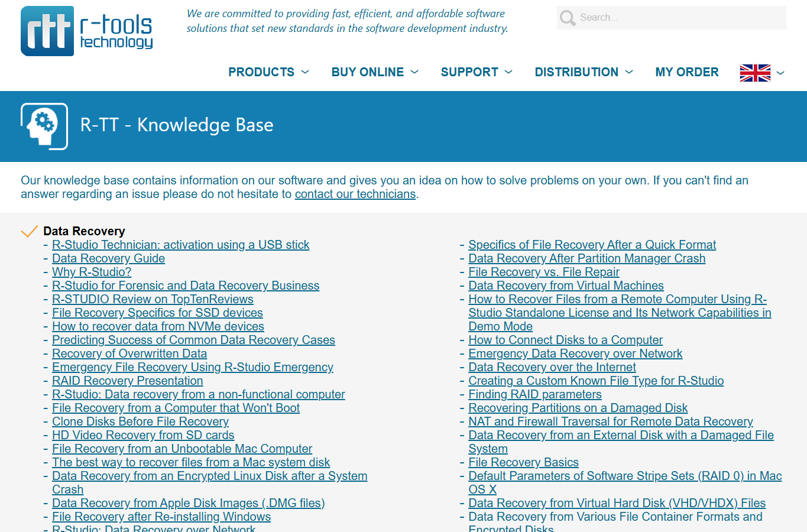Open Recovering Partitions on a Damaged Disk link

(x=578, y=408)
